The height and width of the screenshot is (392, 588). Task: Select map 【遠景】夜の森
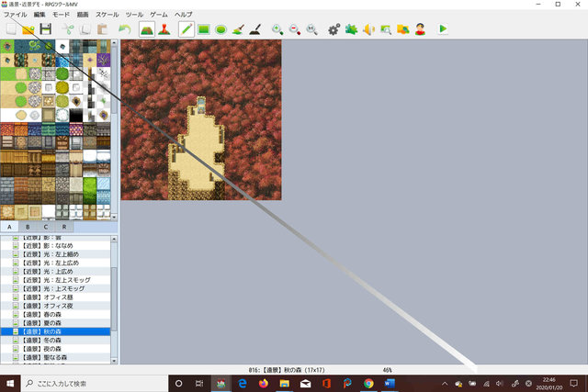(55, 349)
